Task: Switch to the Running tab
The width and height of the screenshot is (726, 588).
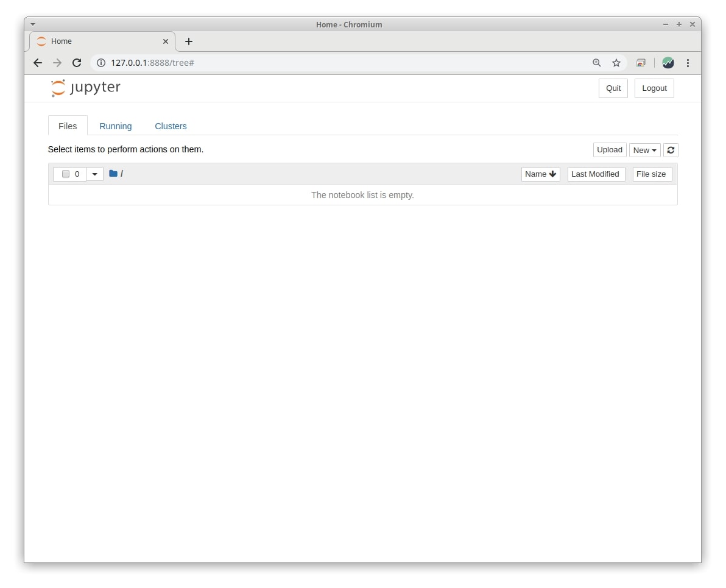Action: click(x=116, y=126)
